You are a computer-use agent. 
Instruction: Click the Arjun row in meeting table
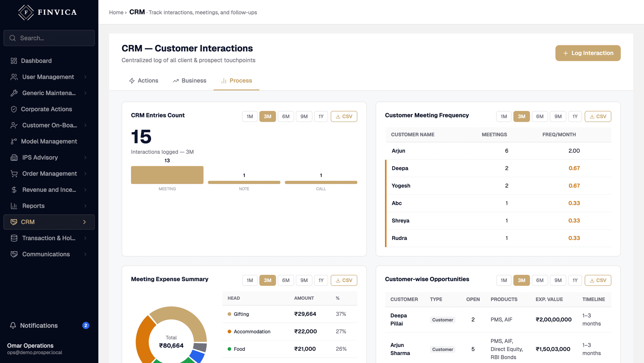tap(498, 151)
